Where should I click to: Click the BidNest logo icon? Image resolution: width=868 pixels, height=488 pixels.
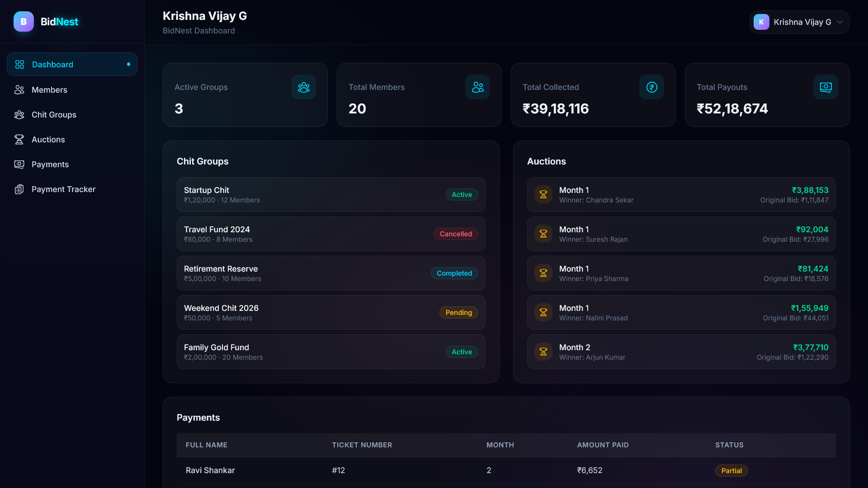[x=24, y=22]
